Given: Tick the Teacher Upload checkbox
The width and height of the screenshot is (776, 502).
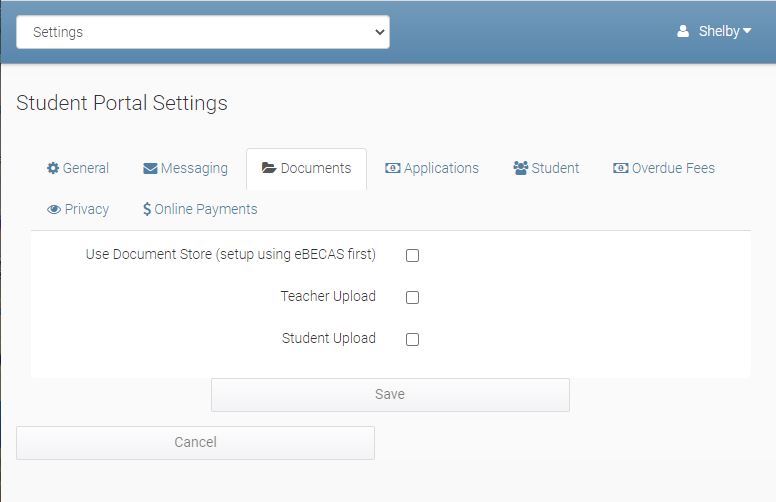Looking at the screenshot, I should (412, 297).
